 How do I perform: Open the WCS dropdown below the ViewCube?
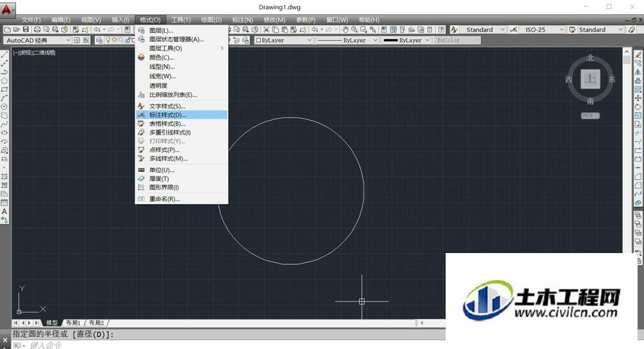pyautogui.click(x=590, y=115)
